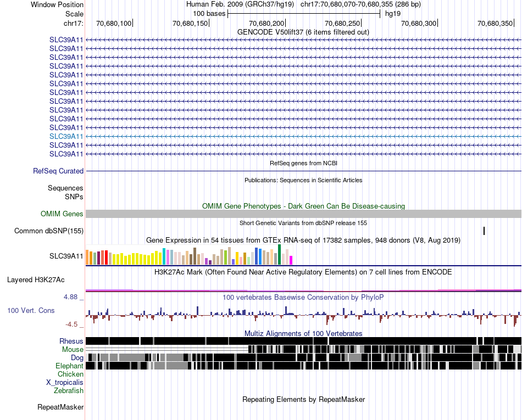Open the Layered H3K27Ac track label

click(x=36, y=279)
